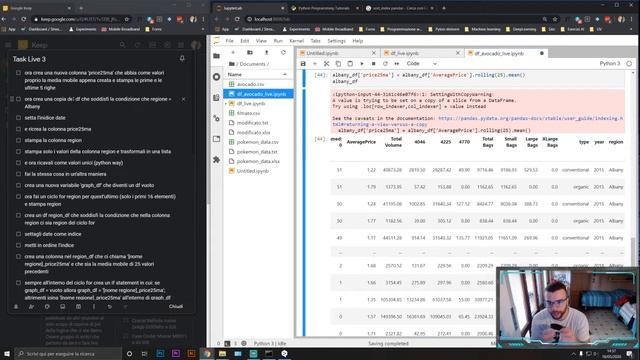Check 'e ricrea la colonna price25ma' item
The width and height of the screenshot is (640, 360).
(18, 129)
